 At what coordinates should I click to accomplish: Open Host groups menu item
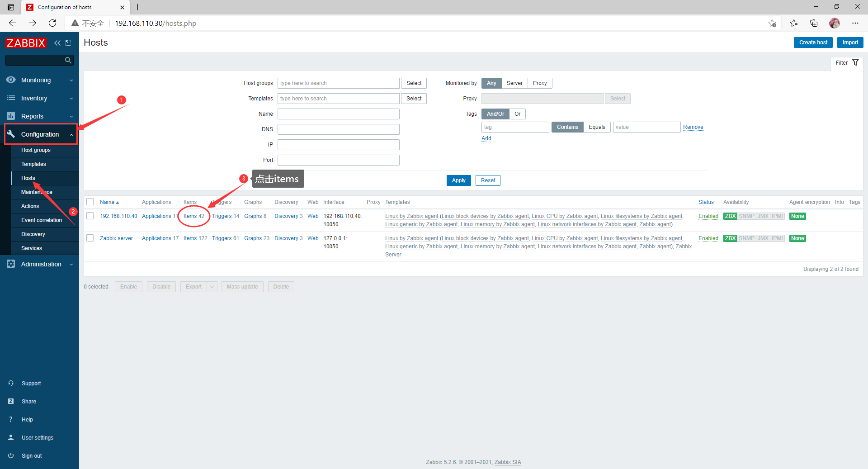36,150
